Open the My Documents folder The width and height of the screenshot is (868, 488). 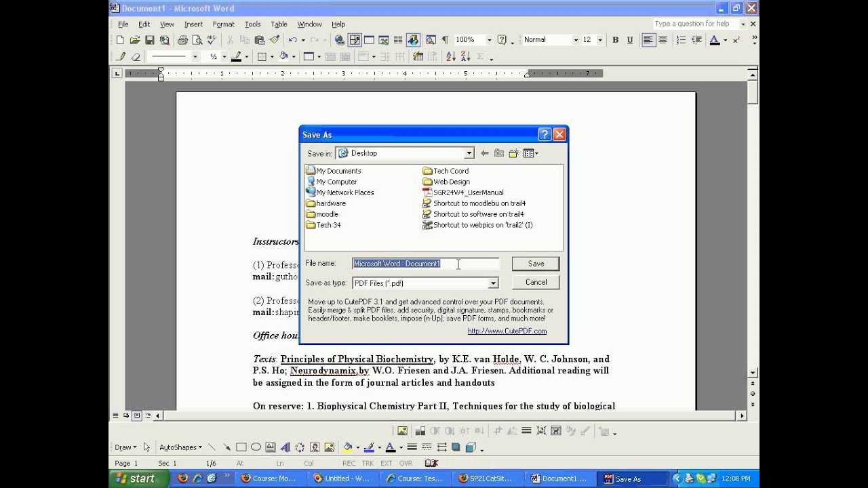tap(333, 171)
